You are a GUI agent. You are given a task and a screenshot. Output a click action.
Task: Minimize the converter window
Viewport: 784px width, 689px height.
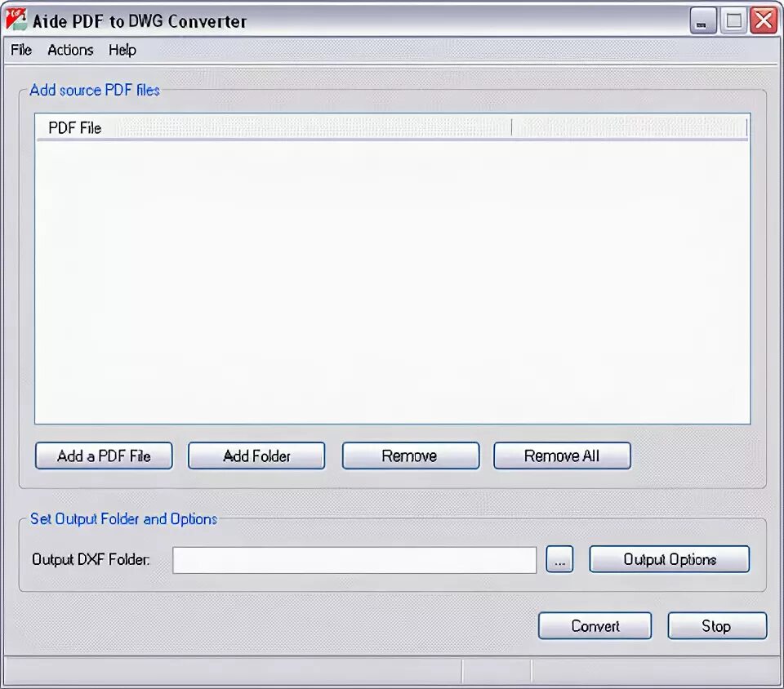703,21
